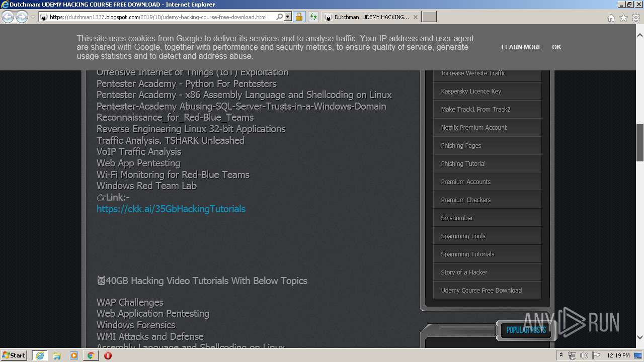Launch the media player taskbar icon
Image resolution: width=644 pixels, height=362 pixels.
coord(74,355)
